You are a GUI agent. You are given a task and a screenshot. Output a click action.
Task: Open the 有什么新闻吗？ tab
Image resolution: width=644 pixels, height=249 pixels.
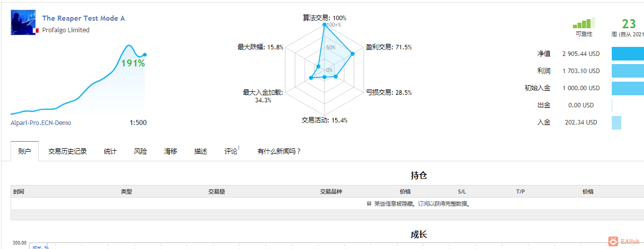(x=279, y=151)
